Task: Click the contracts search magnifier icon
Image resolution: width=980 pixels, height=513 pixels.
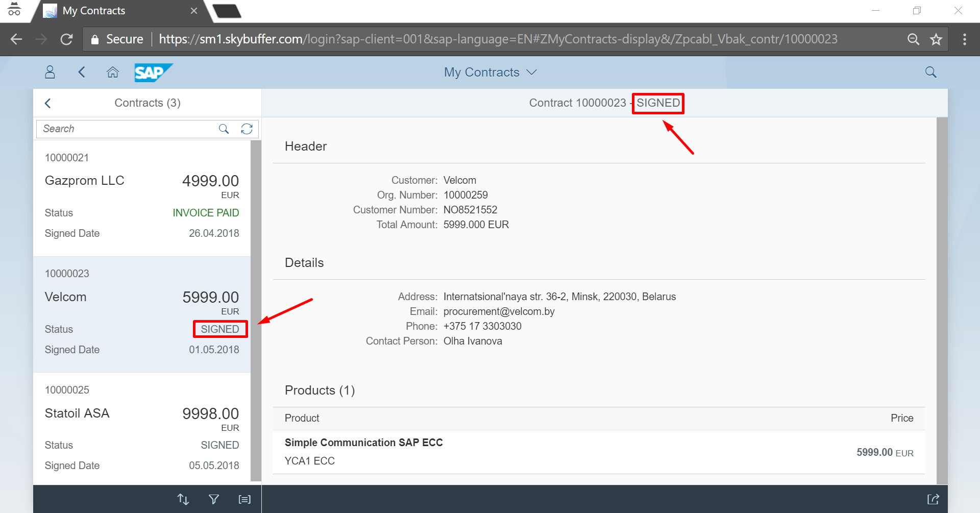Action: click(x=224, y=129)
